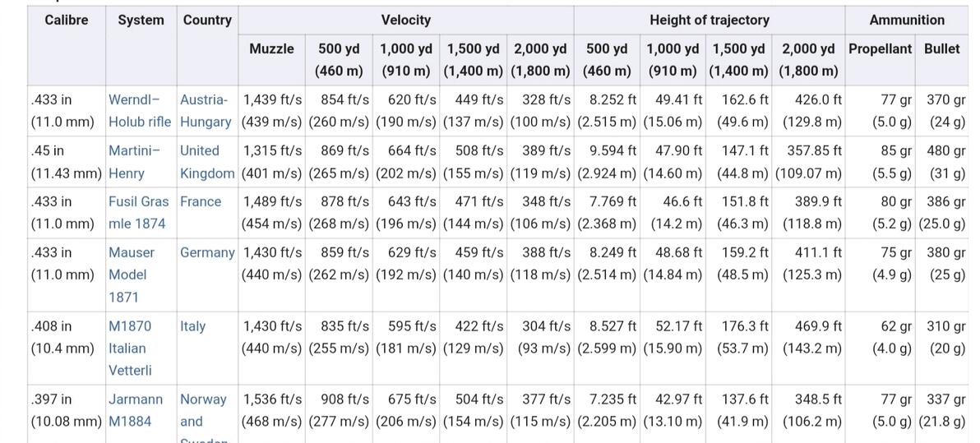980x443 pixels.
Task: Open the Jarmann M1884 link
Action: [136, 410]
